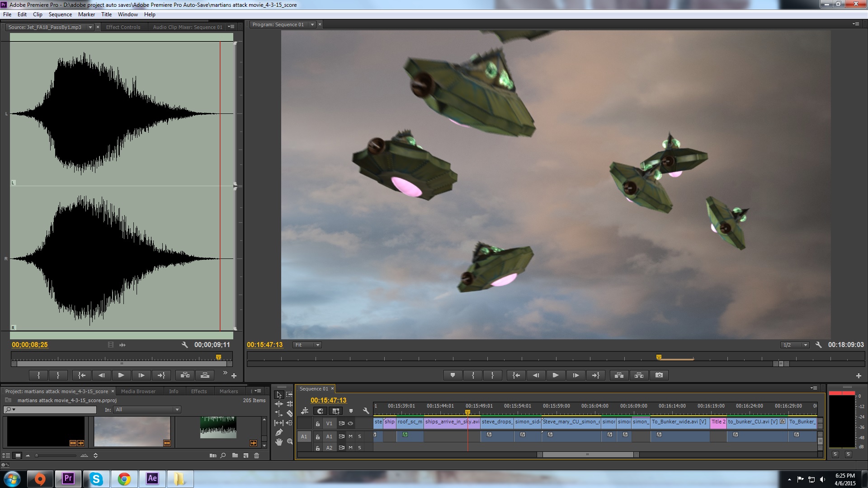The height and width of the screenshot is (488, 868).
Task: Select the Rolling Edit tool
Action: tap(289, 404)
